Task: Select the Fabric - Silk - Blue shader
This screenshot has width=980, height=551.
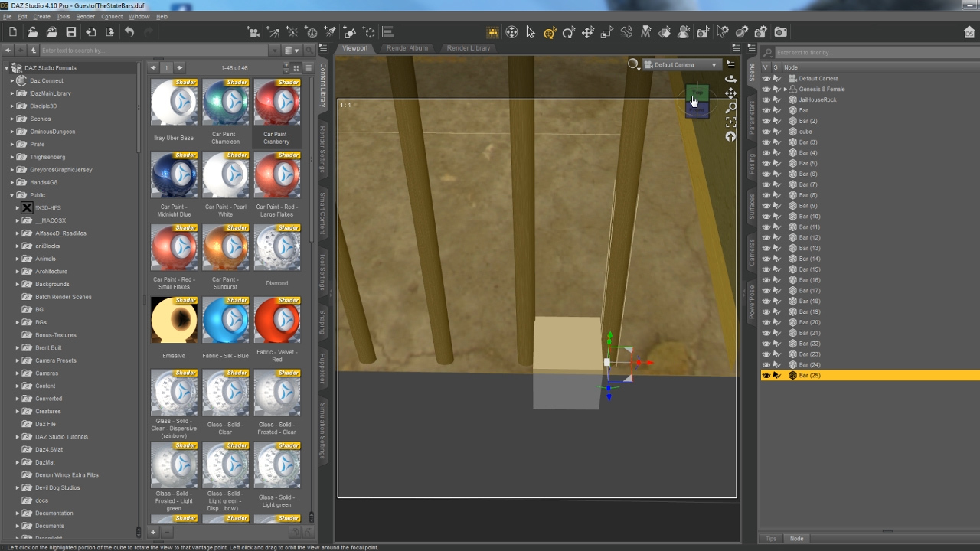Action: [x=225, y=329]
